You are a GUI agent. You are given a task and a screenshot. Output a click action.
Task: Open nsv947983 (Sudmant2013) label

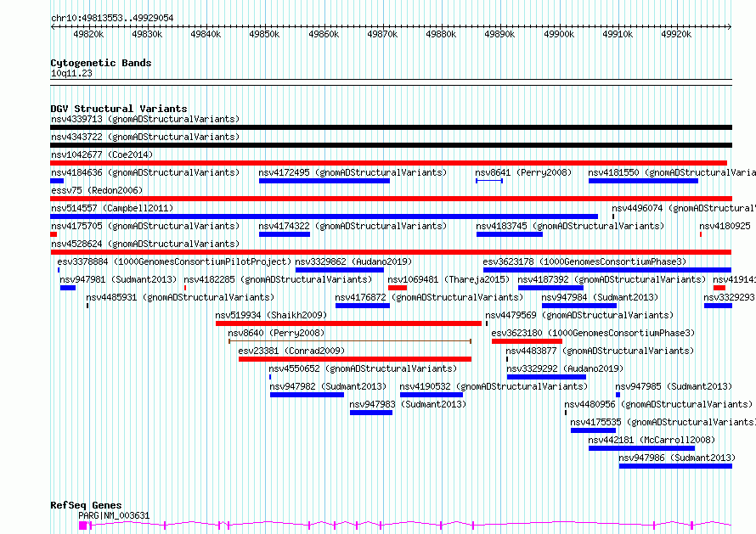click(x=408, y=404)
